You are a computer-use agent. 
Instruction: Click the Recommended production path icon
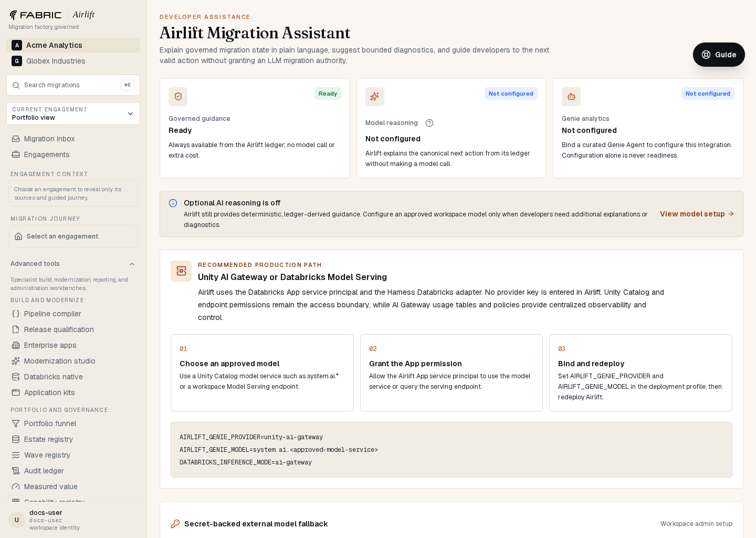[x=181, y=271]
